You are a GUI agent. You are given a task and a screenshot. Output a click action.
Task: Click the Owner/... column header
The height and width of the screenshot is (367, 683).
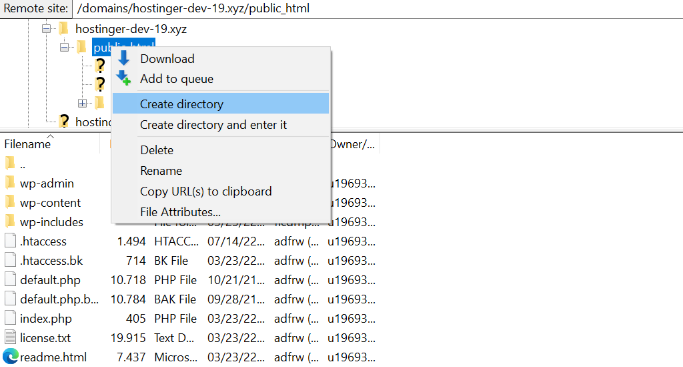(354, 144)
